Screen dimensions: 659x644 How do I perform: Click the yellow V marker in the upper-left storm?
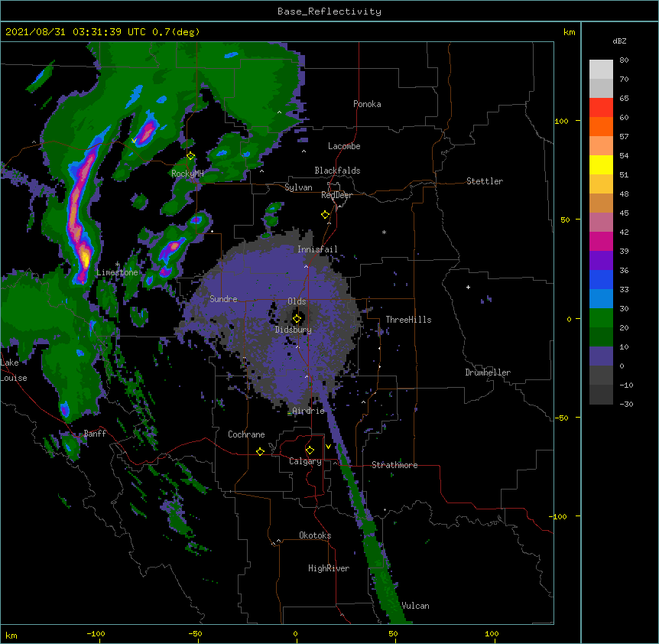point(134,141)
